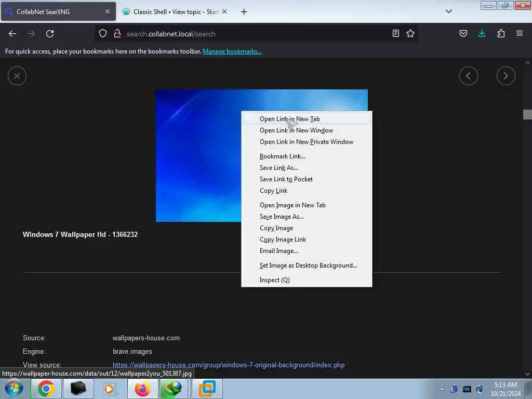Select Bookmark Link... from context menu
Screen dimensions: 532x399
coord(307,156)
